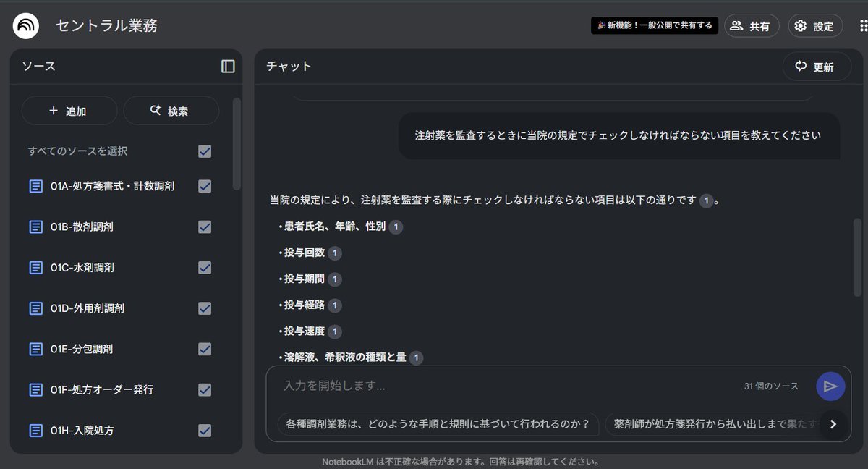Click the チャット panel heading

point(289,67)
